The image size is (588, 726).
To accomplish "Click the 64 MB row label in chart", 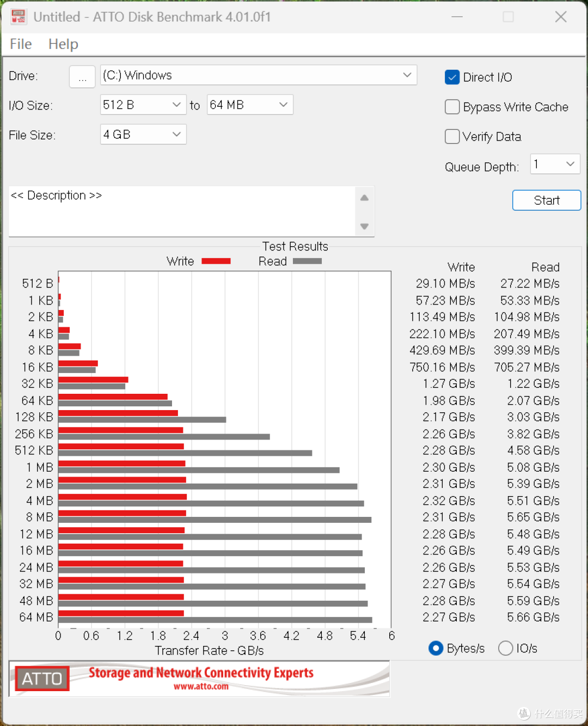I will pyautogui.click(x=36, y=617).
